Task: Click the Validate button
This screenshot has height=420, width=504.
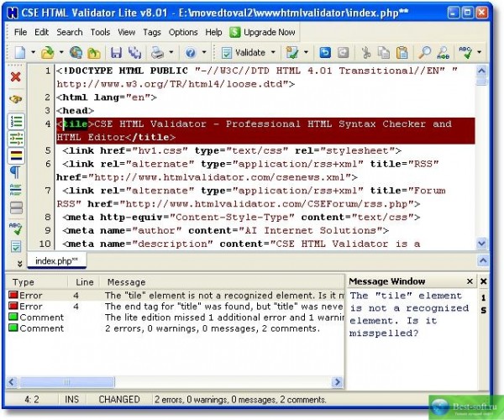Action: 244,53
